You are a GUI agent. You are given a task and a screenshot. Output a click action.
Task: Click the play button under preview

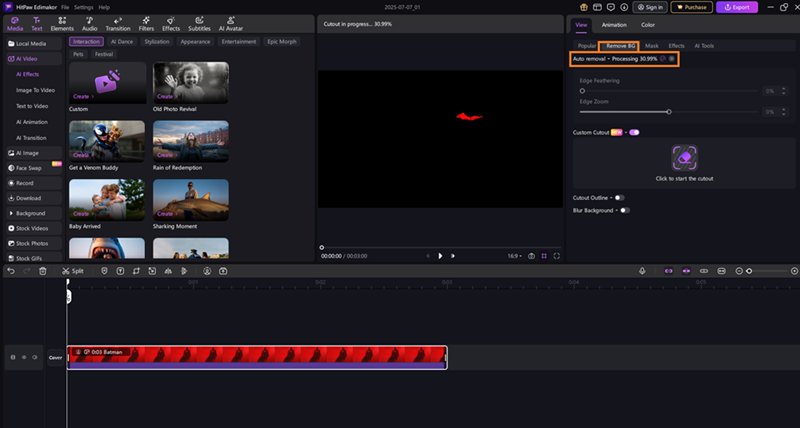[440, 256]
